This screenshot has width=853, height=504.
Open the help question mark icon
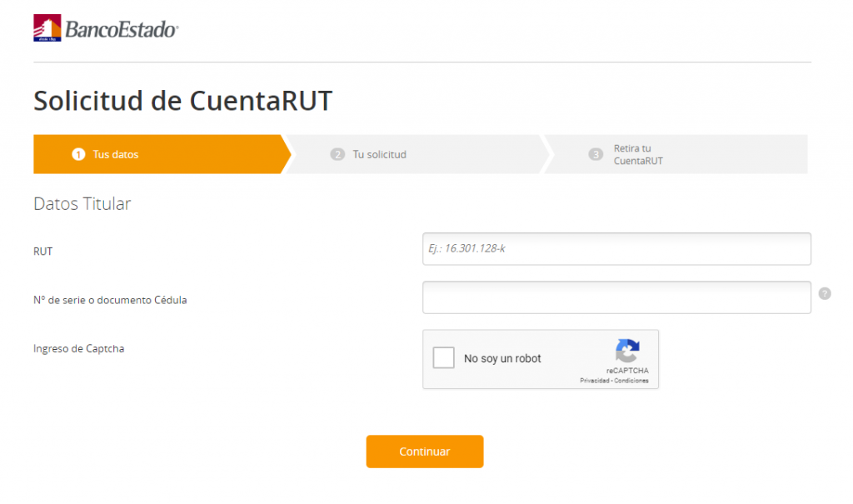825,294
